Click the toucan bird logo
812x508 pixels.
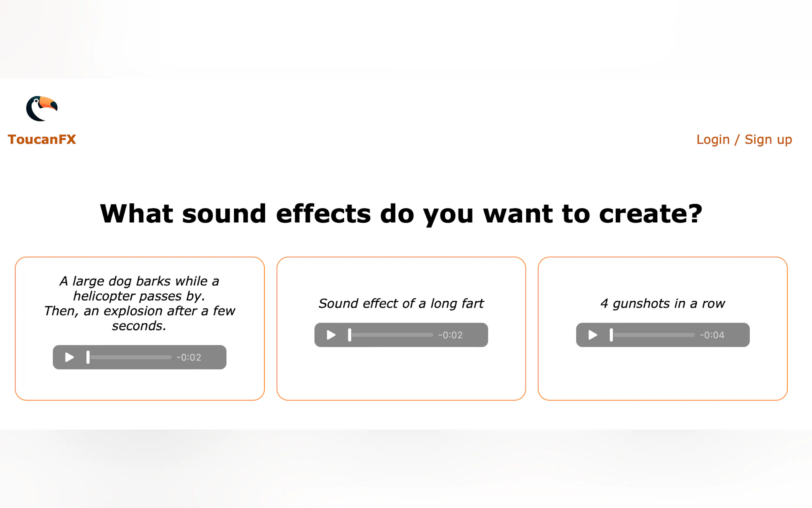(x=42, y=108)
